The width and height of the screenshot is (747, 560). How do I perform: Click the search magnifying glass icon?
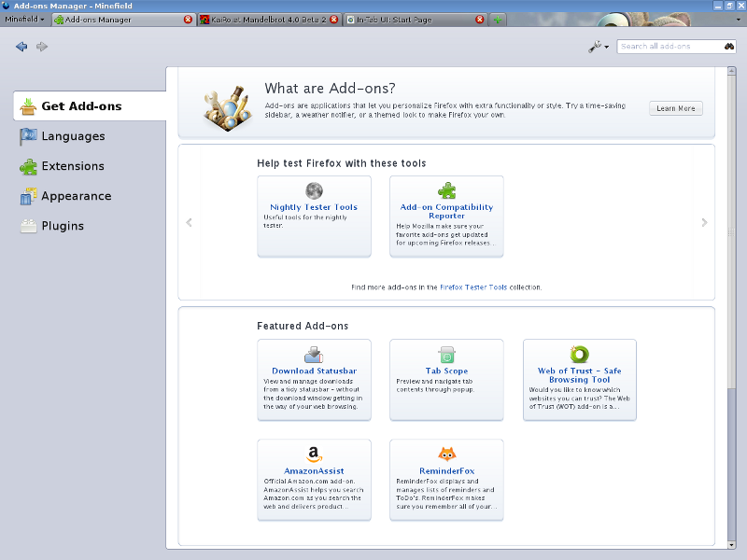click(x=729, y=46)
